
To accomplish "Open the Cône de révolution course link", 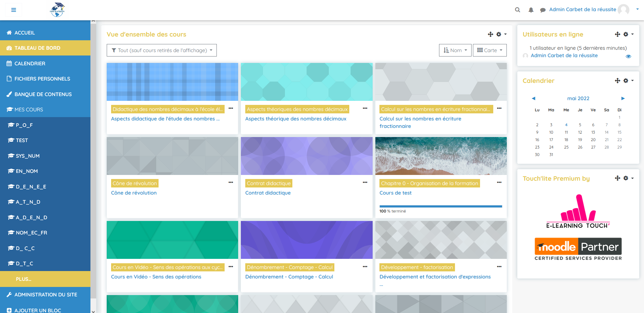I will pyautogui.click(x=134, y=193).
